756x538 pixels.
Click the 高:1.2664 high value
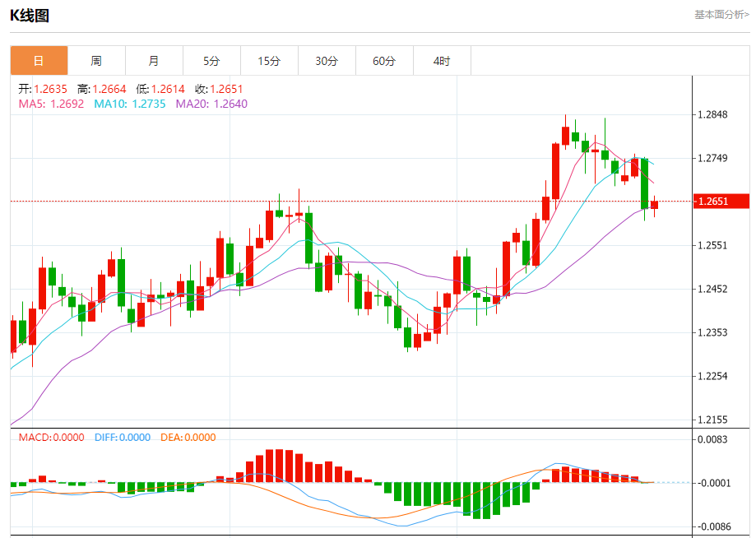(101, 89)
